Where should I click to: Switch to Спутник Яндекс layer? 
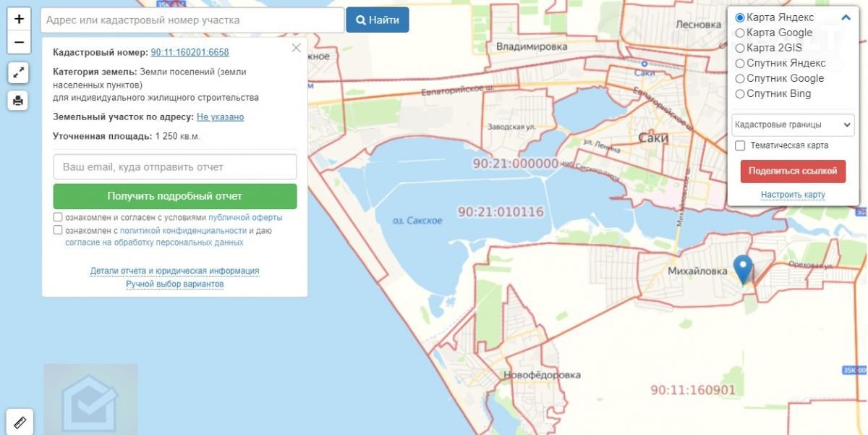(x=740, y=63)
